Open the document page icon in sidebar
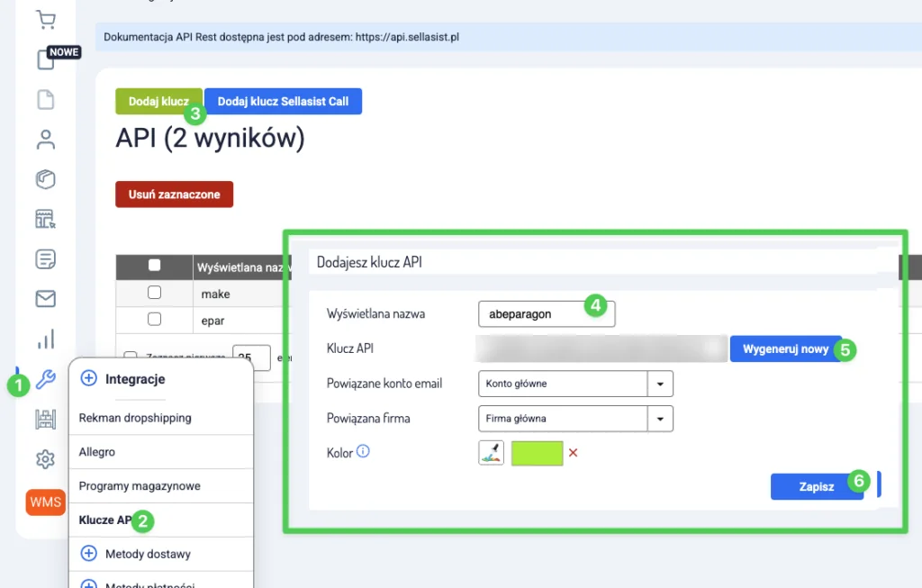922x588 pixels. 45,99
